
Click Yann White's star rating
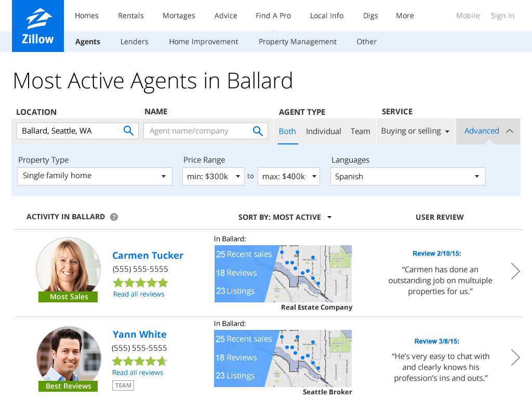click(x=140, y=361)
